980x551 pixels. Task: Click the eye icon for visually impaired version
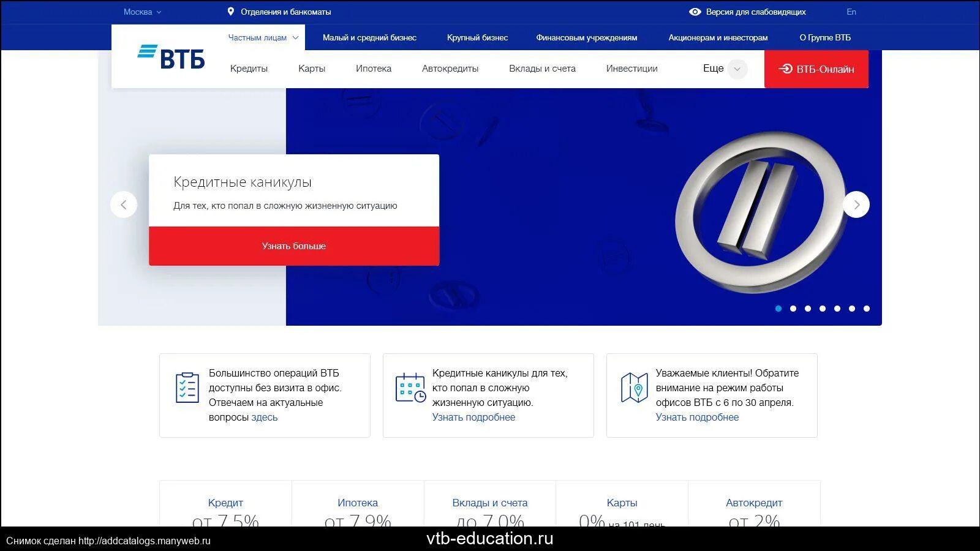695,12
